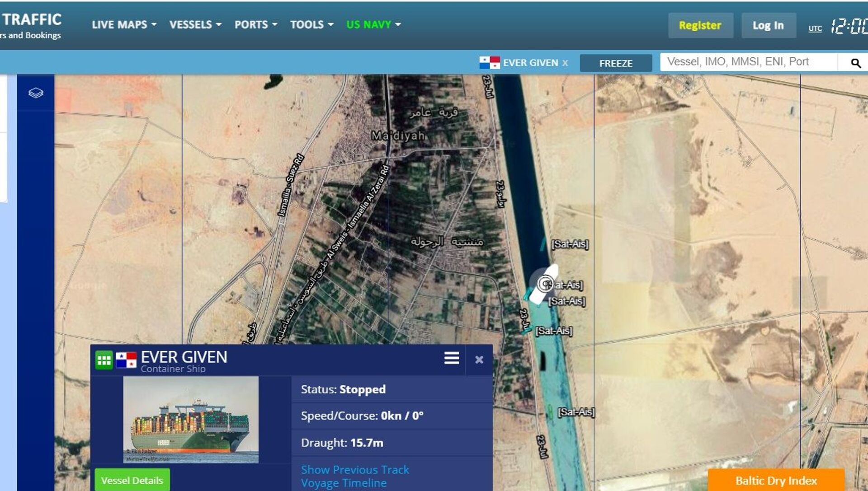Image resolution: width=868 pixels, height=491 pixels.
Task: Click the Ever Given ship photo thumbnail
Action: (x=190, y=419)
